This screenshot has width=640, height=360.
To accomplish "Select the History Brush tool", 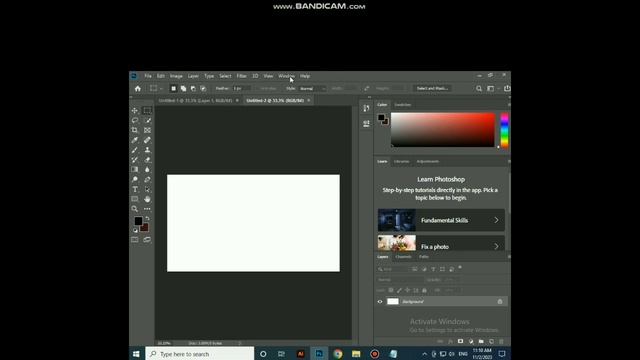I will tap(135, 160).
